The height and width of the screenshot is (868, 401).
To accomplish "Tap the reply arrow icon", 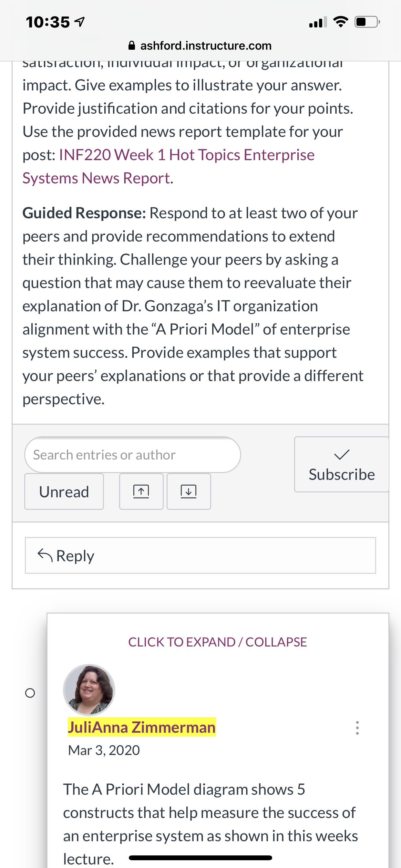I will click(x=45, y=555).
